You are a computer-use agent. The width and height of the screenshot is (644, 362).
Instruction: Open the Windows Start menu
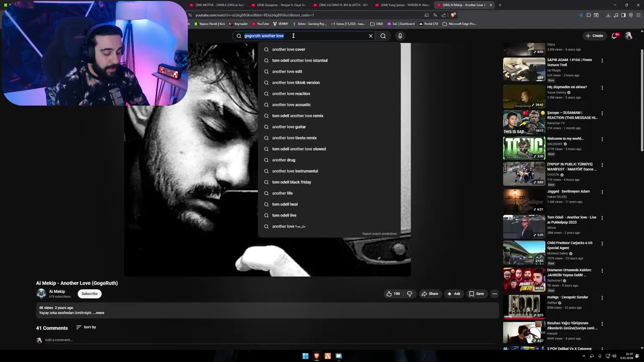click(305, 356)
